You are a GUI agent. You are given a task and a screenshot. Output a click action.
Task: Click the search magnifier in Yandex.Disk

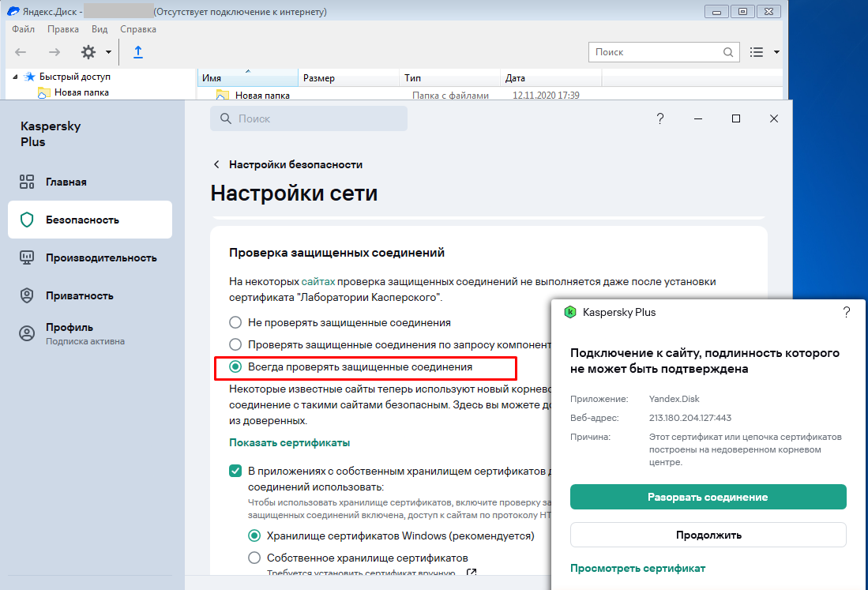(x=728, y=52)
